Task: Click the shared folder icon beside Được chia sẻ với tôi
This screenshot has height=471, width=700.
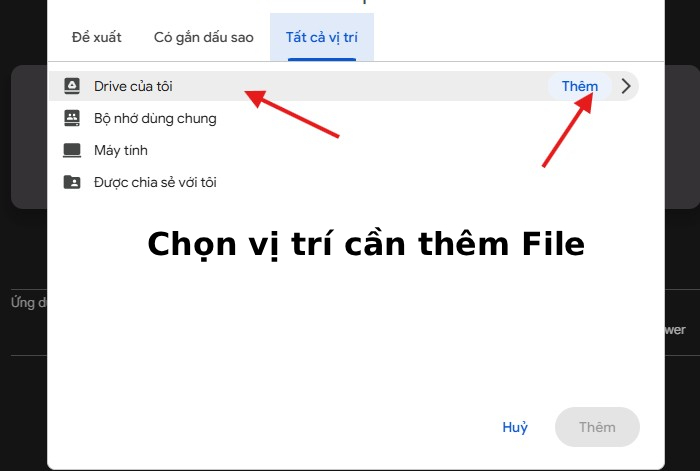Action: (x=71, y=182)
